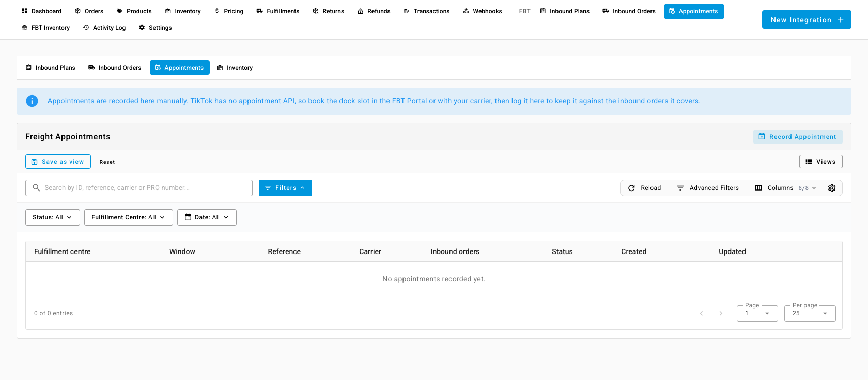The image size is (868, 380).
Task: Click the previous page arrow
Action: coord(701,313)
